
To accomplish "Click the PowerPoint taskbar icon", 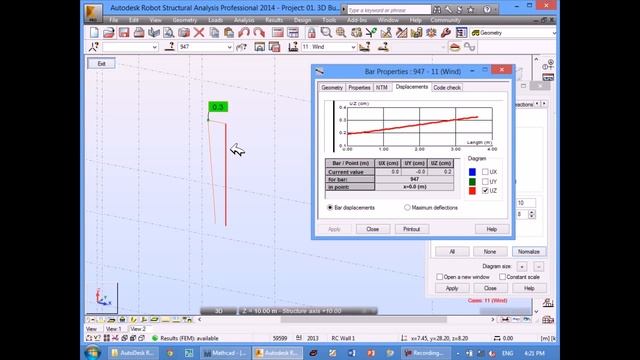I will (371, 353).
